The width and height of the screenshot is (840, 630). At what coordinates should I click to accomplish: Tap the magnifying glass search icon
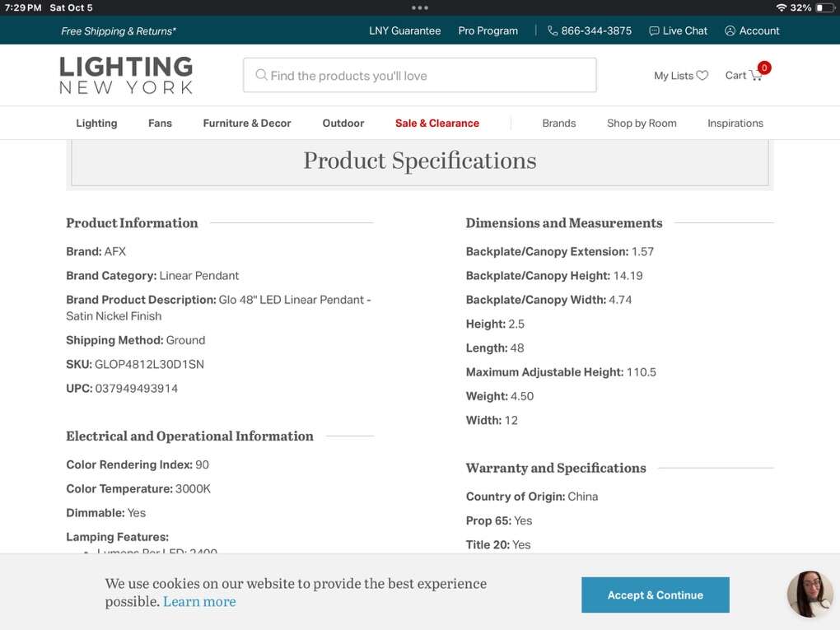click(x=261, y=76)
